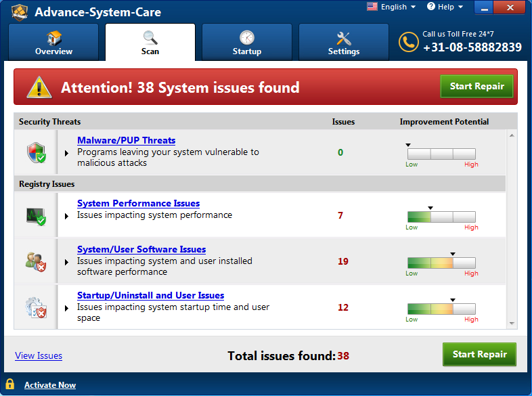Click the System Performance issue count 7
The image size is (532, 396).
click(340, 215)
